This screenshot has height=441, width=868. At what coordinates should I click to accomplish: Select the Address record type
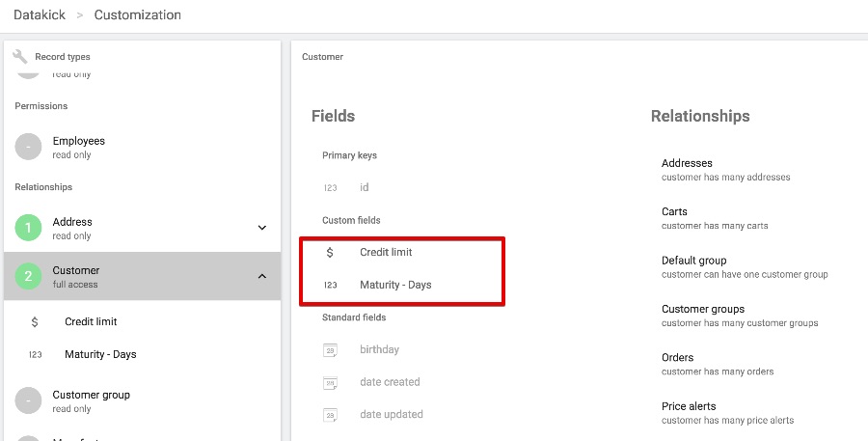pos(143,228)
